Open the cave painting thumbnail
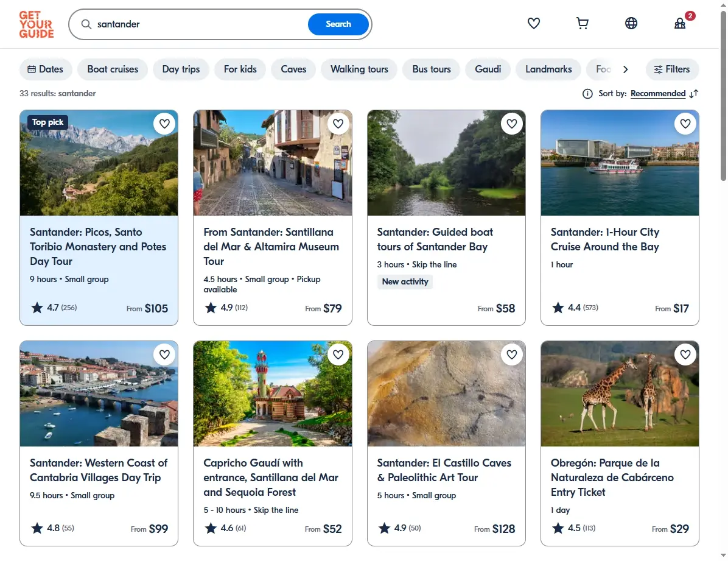 [446, 393]
